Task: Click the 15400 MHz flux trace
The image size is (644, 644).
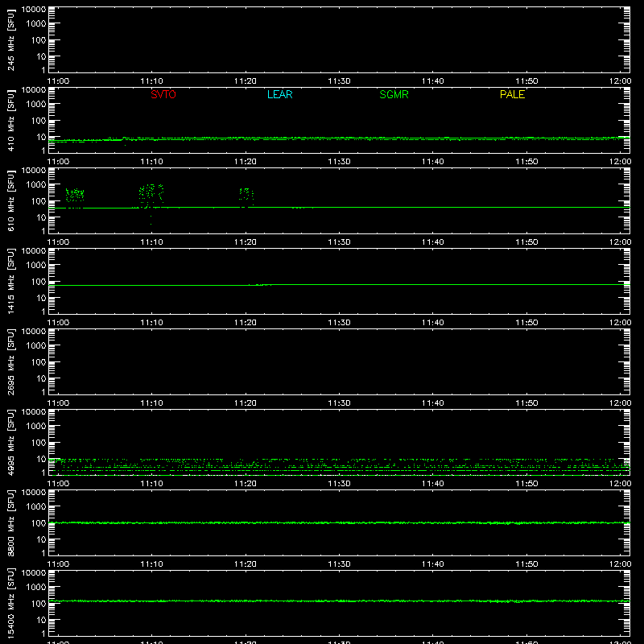Action: coord(339,601)
